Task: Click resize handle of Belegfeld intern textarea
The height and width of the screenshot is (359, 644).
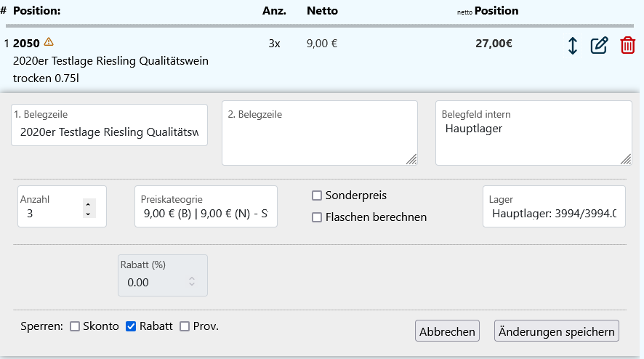Action: (627, 160)
